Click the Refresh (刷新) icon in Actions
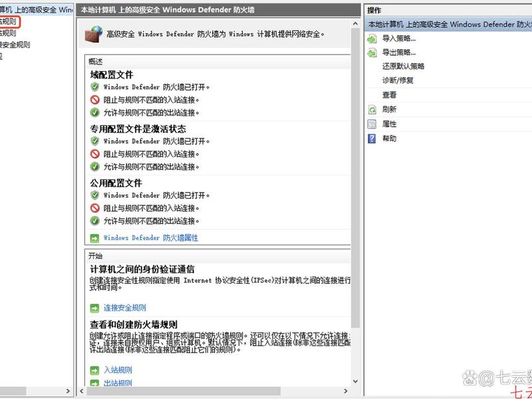The image size is (532, 399). tap(372, 110)
